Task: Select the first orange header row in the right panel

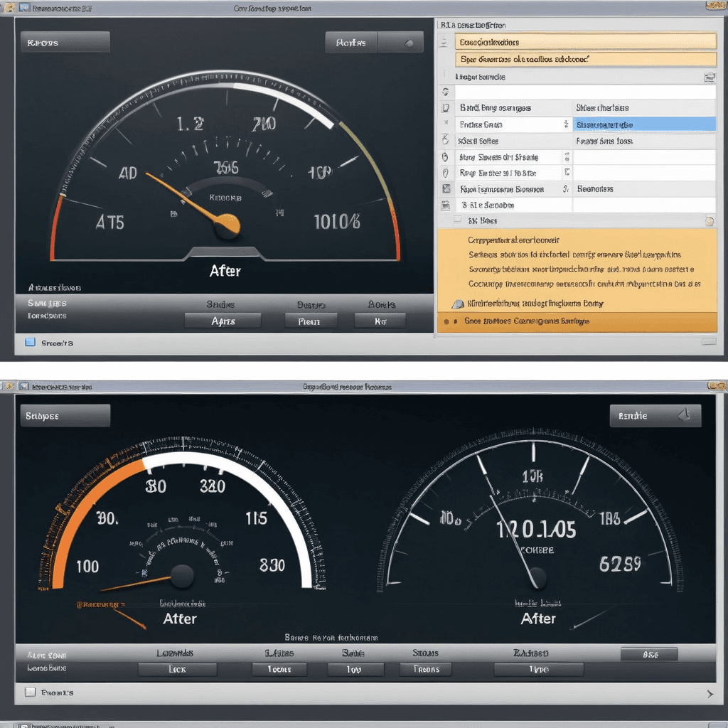Action: (x=585, y=42)
